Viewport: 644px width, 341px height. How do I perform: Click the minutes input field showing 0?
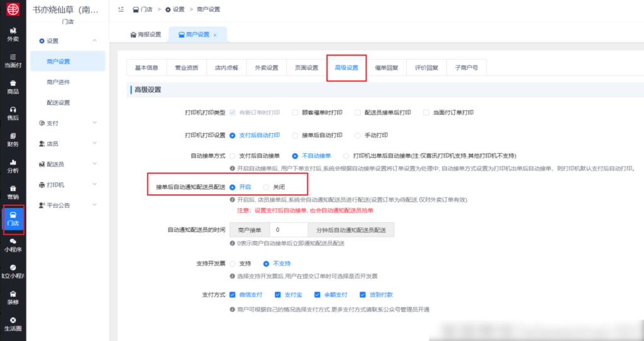(x=289, y=230)
